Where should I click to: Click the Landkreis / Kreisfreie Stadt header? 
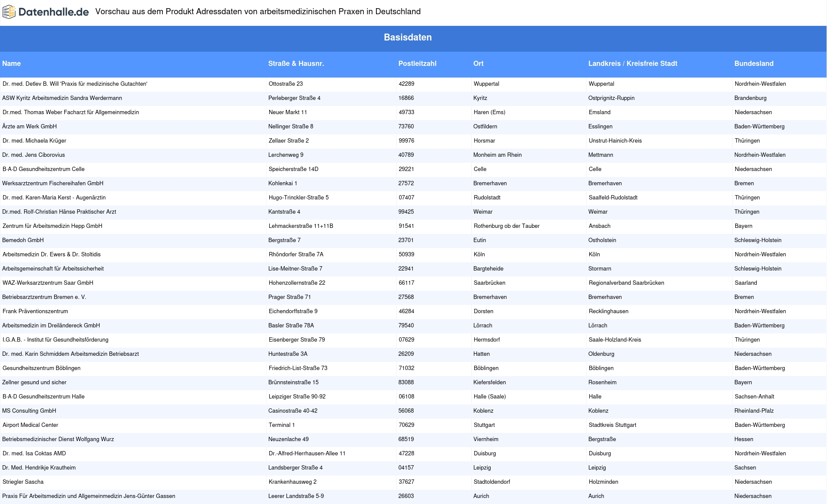point(633,64)
